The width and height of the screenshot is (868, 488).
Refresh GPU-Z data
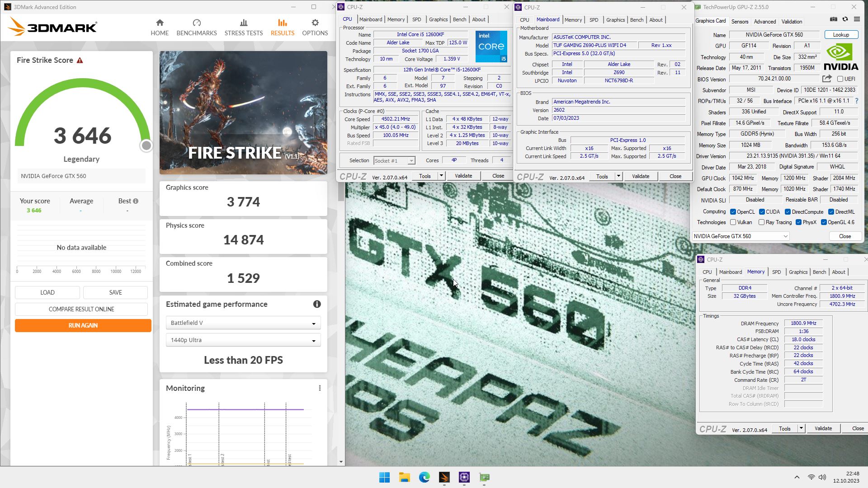pos(845,19)
